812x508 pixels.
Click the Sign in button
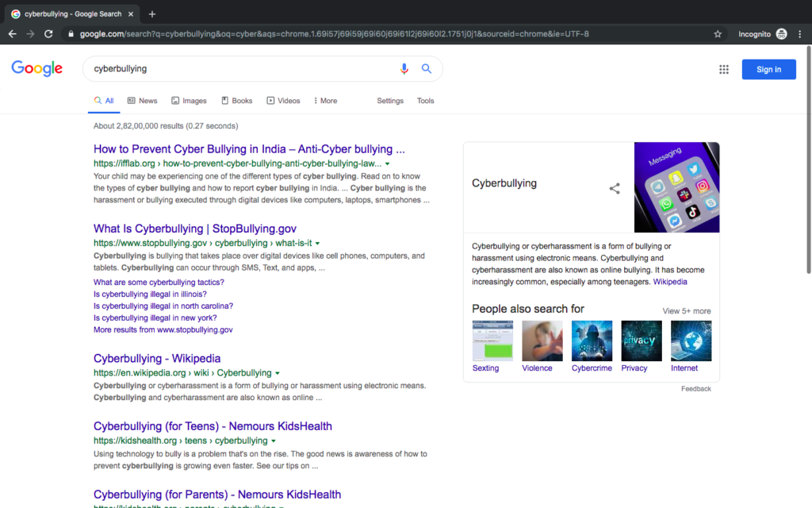tap(768, 70)
